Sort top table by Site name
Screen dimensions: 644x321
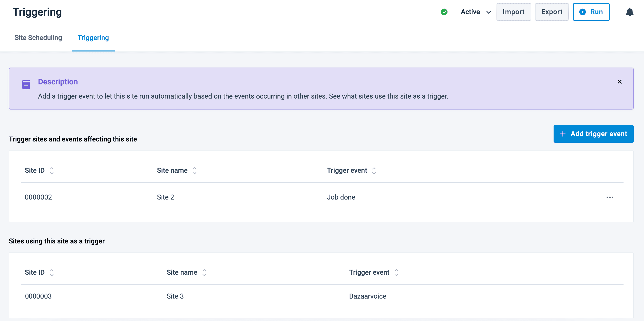point(195,171)
